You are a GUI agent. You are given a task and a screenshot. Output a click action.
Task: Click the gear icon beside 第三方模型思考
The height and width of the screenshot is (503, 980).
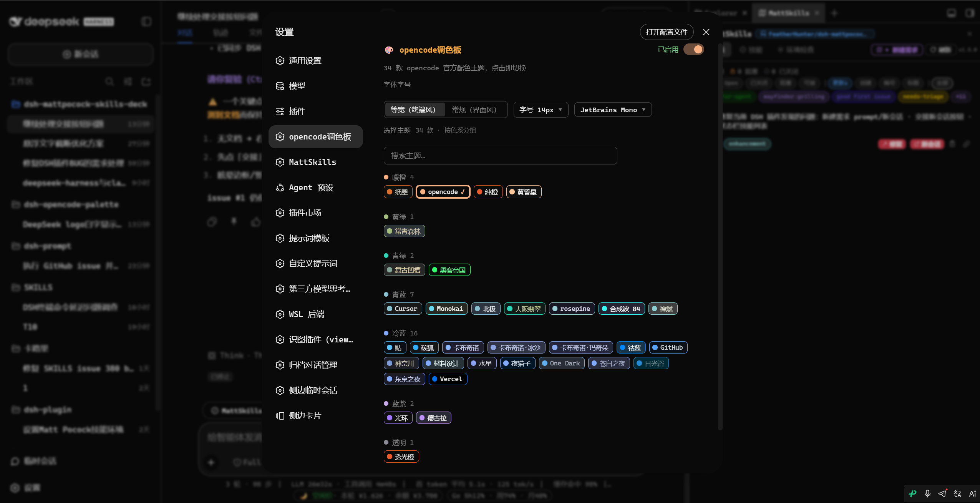pyautogui.click(x=280, y=289)
